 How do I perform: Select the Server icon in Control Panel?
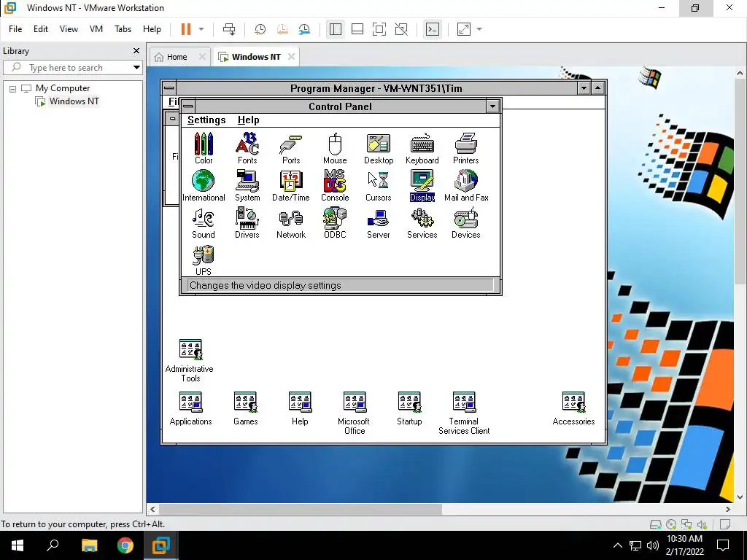[x=379, y=224]
